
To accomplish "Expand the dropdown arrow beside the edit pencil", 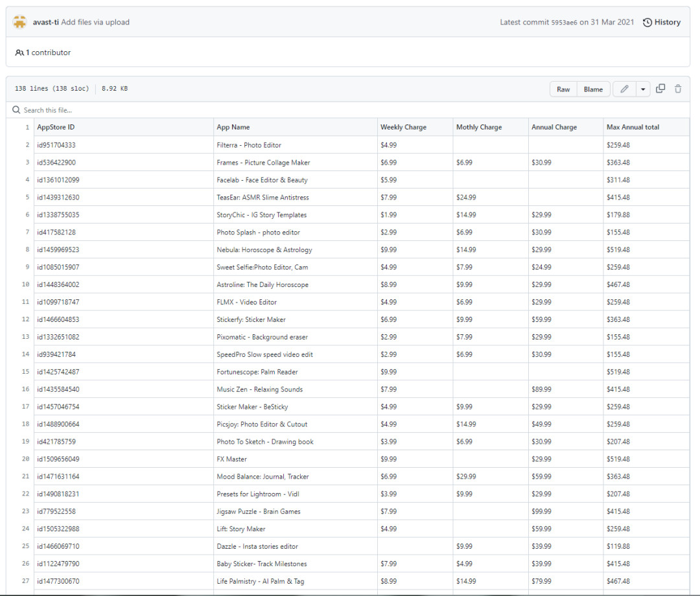I will [x=643, y=89].
